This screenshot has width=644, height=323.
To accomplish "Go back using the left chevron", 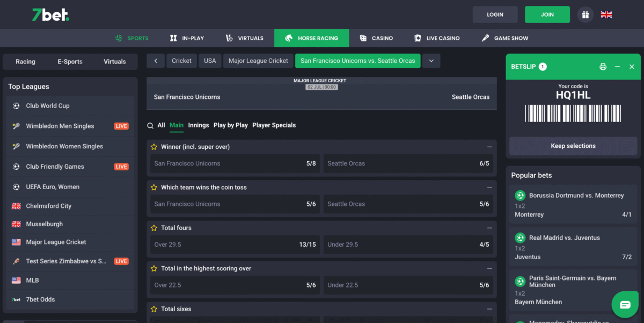I will point(156,61).
